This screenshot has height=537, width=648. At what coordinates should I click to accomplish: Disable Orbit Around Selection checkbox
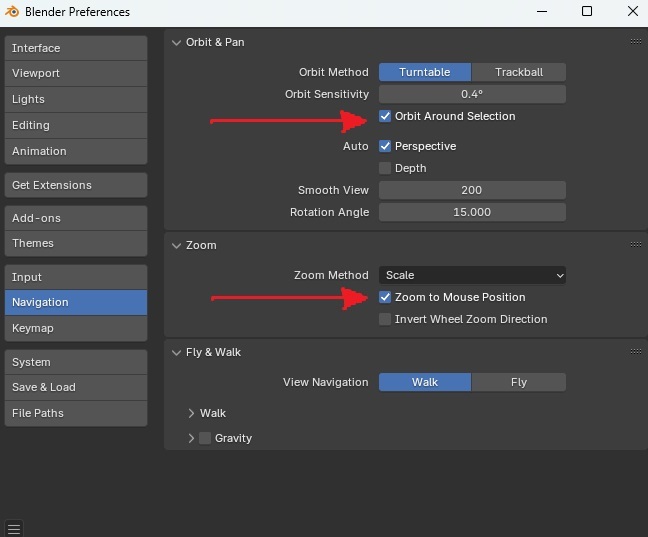385,116
